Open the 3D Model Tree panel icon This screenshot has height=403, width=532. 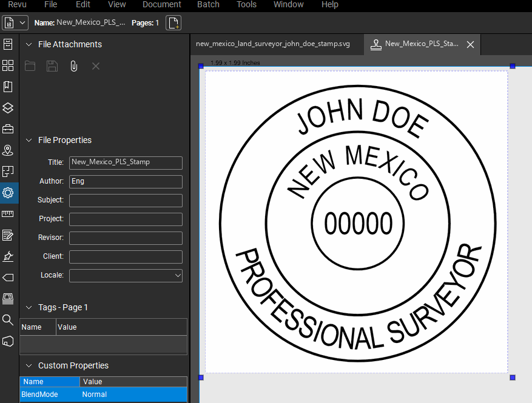point(8,341)
